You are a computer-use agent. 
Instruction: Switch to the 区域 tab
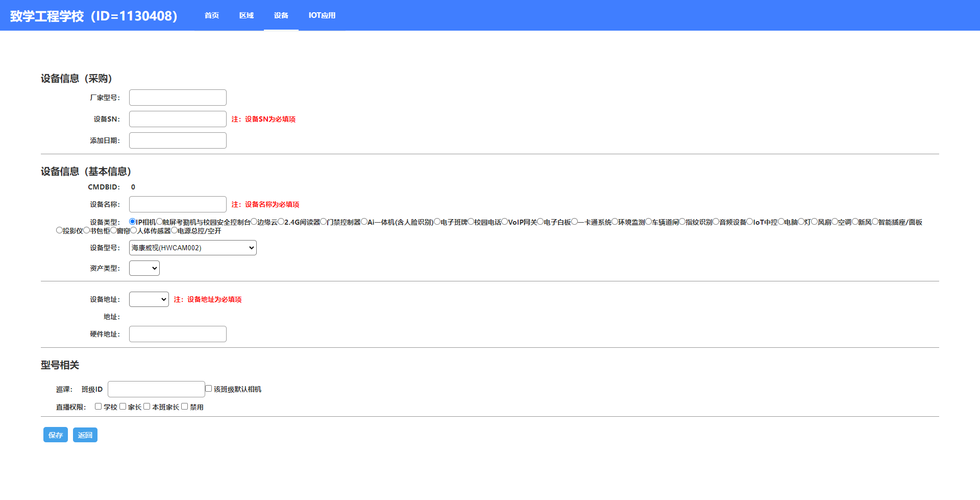(x=246, y=15)
